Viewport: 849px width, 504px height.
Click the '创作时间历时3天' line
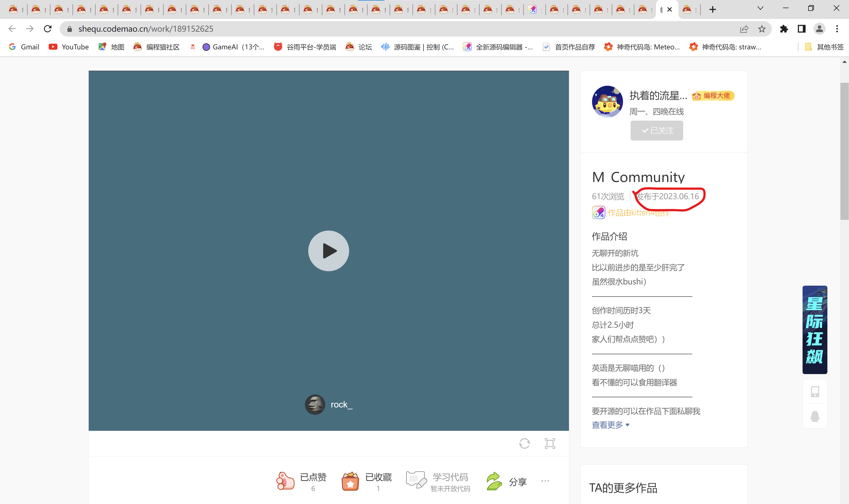click(621, 310)
